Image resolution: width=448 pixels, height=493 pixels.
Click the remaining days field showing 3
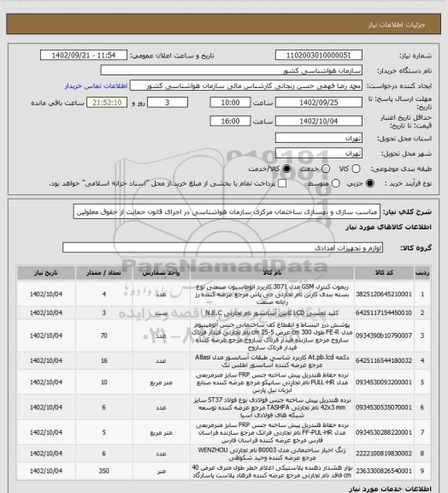click(168, 103)
